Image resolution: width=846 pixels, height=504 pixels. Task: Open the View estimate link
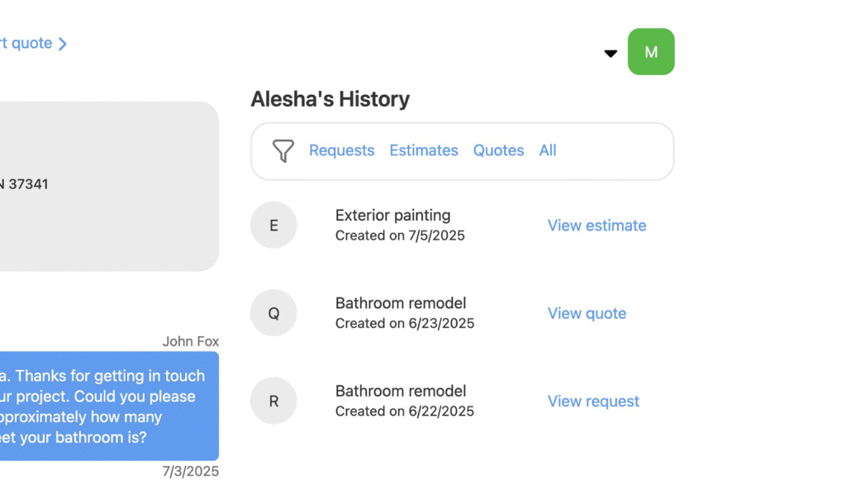click(596, 226)
